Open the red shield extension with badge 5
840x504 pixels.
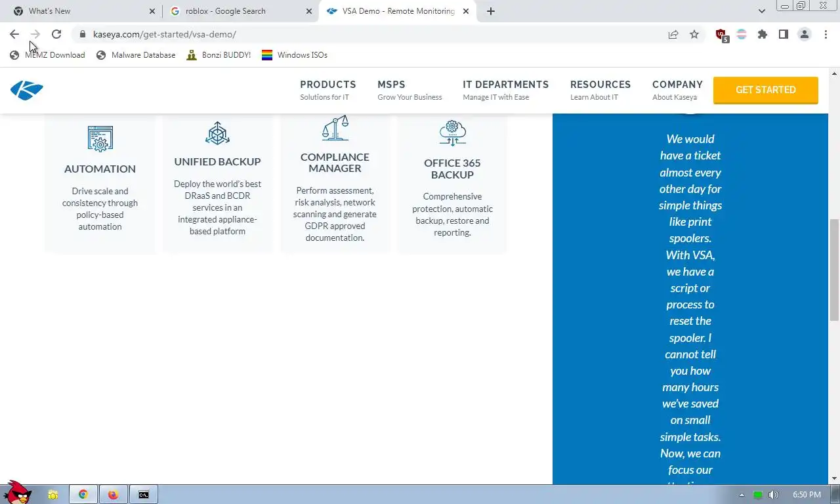[721, 35]
